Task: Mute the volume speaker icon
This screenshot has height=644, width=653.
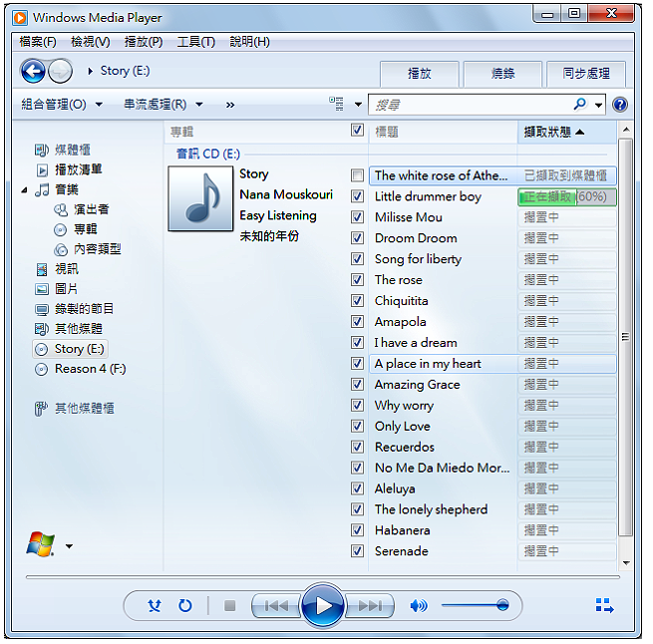Action: click(418, 605)
